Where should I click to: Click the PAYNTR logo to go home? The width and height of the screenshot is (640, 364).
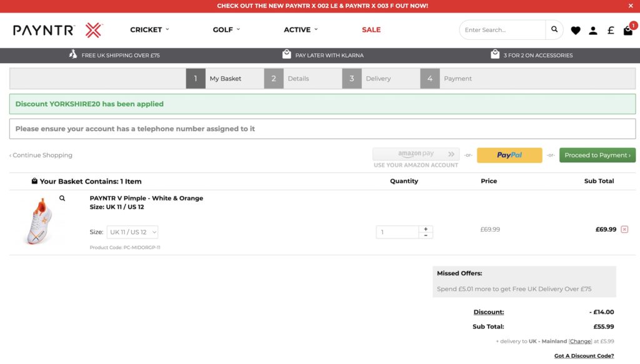click(58, 30)
